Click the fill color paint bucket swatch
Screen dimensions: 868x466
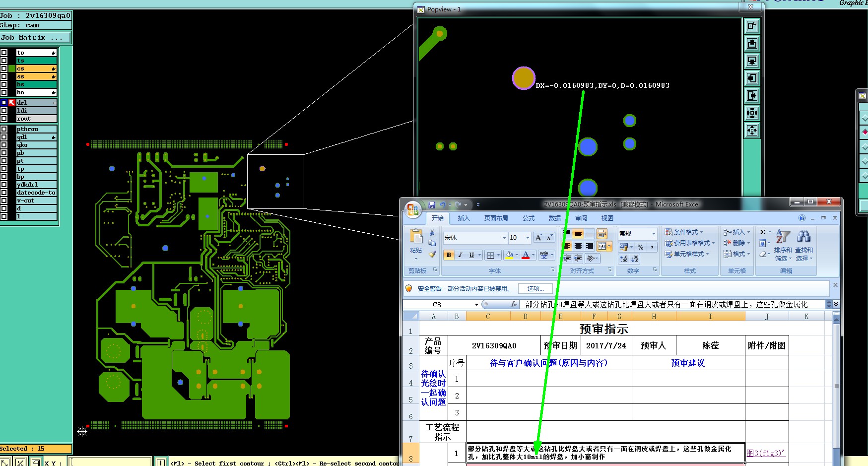point(509,255)
